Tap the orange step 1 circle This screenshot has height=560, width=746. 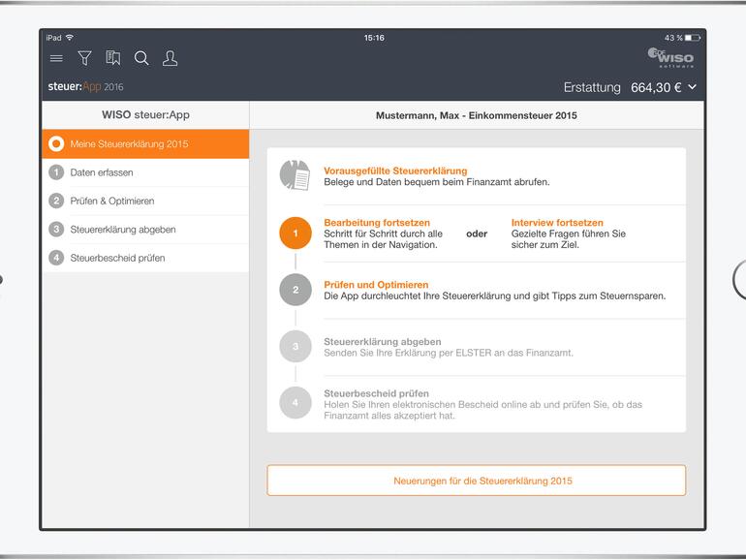pos(295,233)
